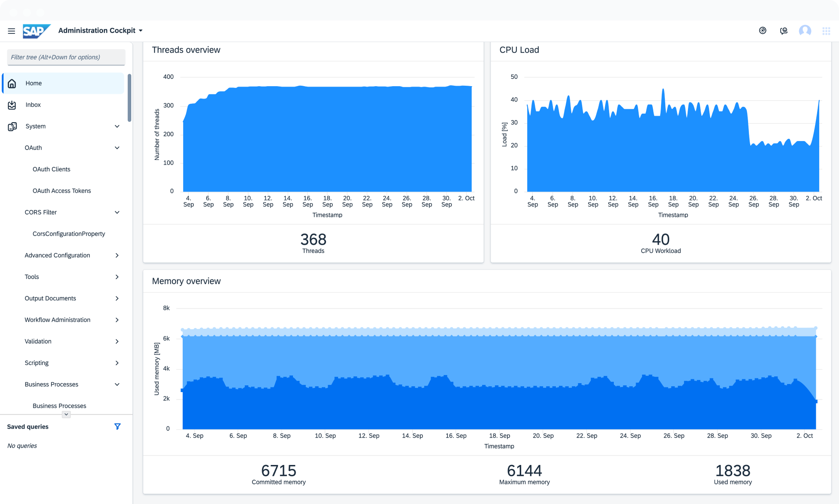Click the collapse arrow above Saved queries
Viewport: 839px width, 504px height.
[x=66, y=414]
